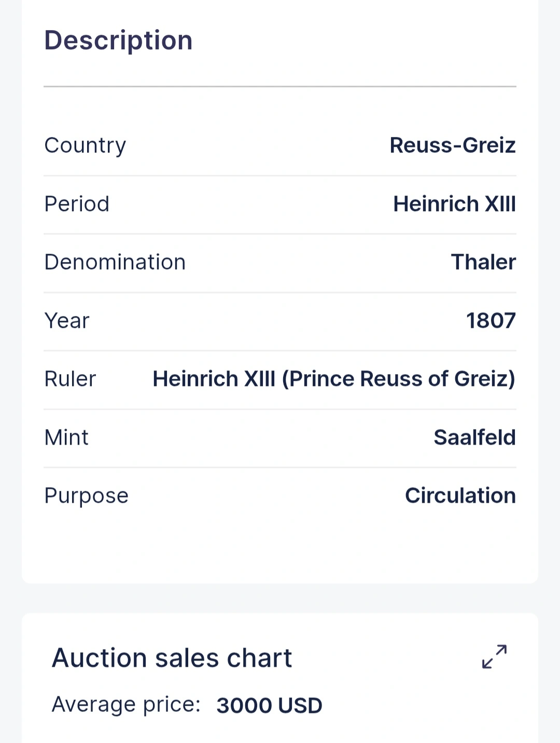Click the Denomination row label
The height and width of the screenshot is (743, 560).
[115, 262]
